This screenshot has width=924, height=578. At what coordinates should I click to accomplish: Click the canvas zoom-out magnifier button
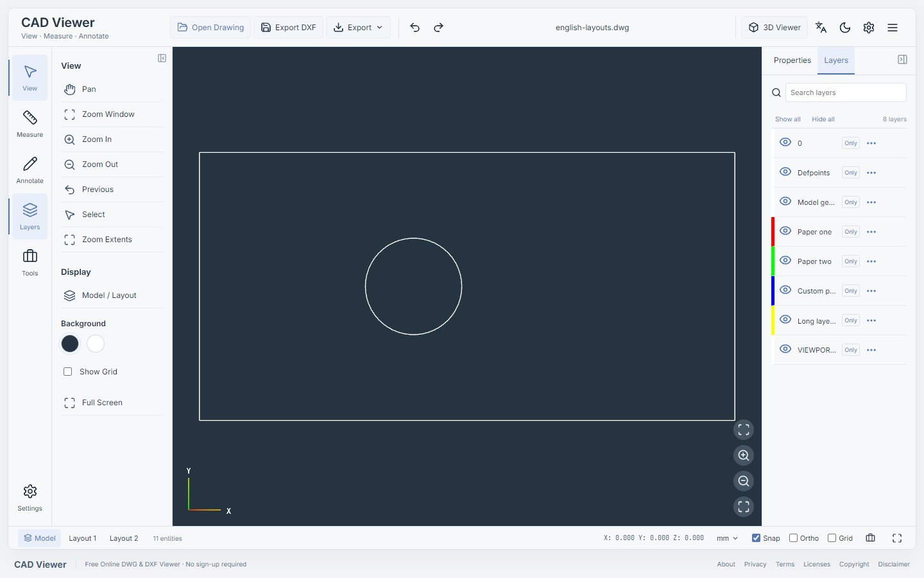click(744, 481)
